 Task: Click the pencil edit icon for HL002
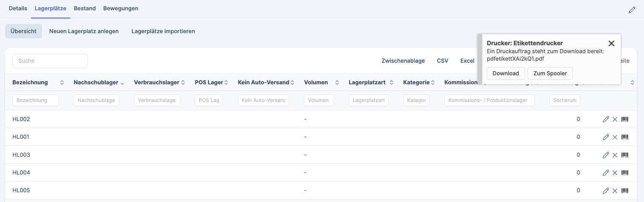605,119
